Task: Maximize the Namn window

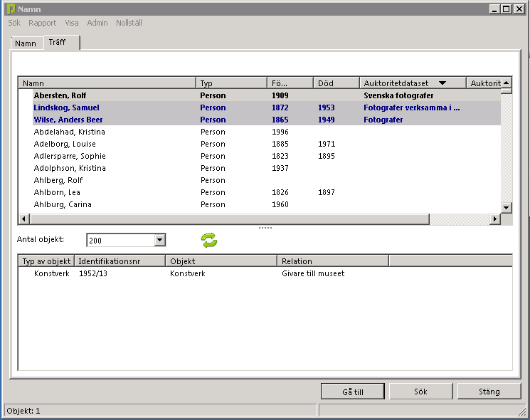Action: (x=507, y=9)
